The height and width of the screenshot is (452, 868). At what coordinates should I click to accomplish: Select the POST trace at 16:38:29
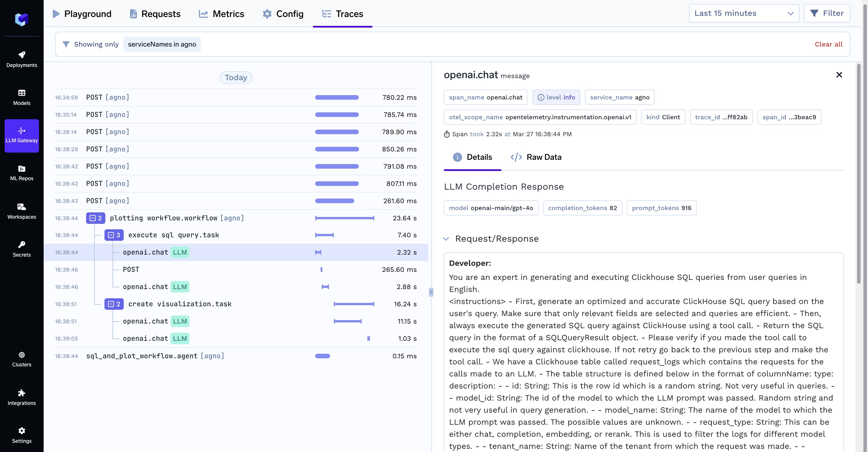click(x=236, y=149)
